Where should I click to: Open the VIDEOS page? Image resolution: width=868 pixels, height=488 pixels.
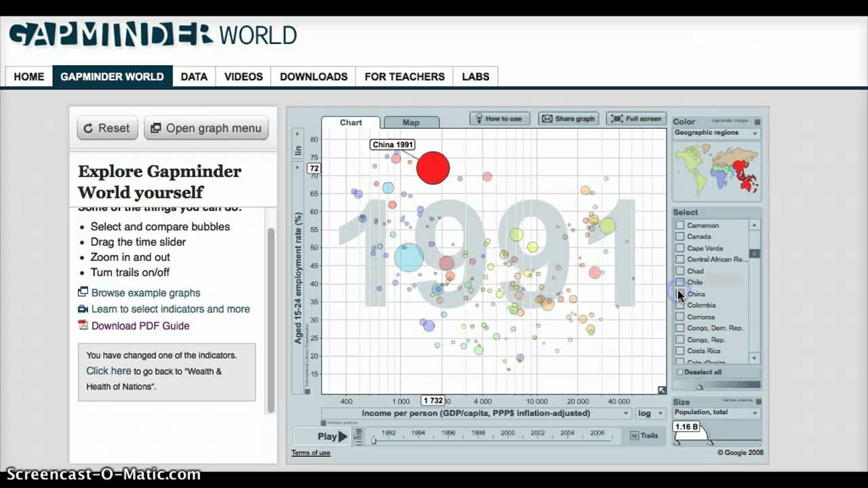point(243,77)
